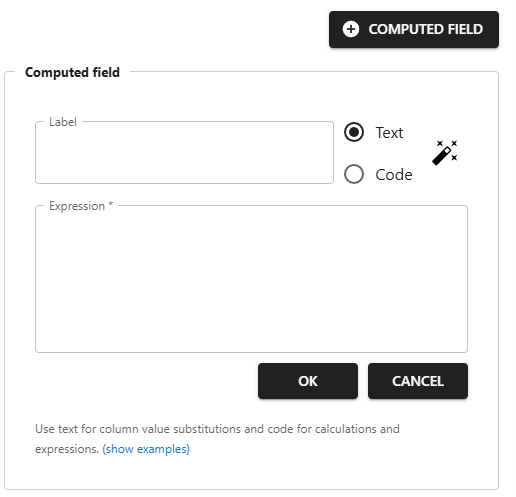This screenshot has height=497, width=516.
Task: Click the word 'expressions.' before show examples
Action: [67, 449]
